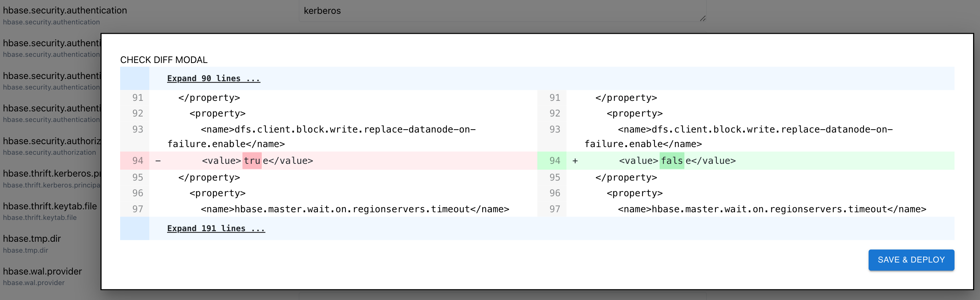
Task: Click left pane line number 93
Action: (137, 130)
